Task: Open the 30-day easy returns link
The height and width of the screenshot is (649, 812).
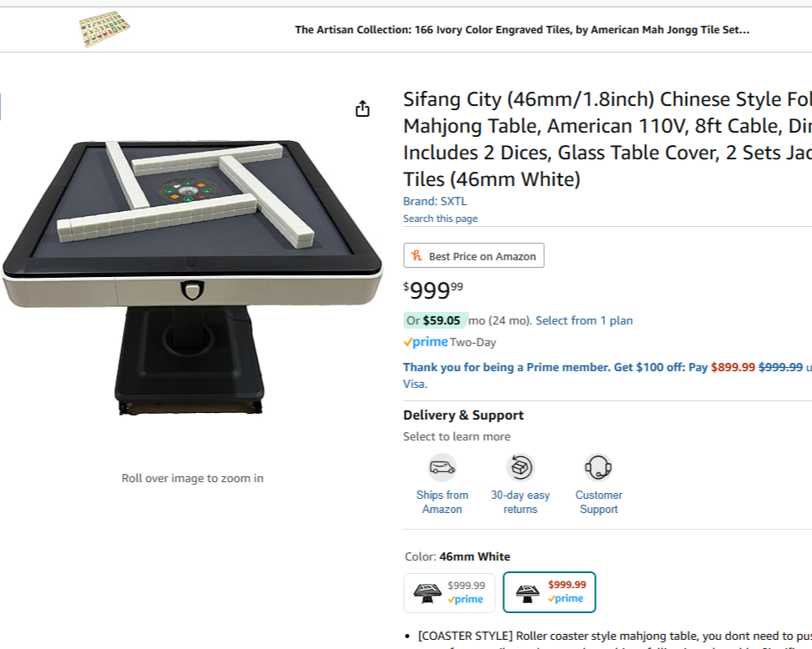Action: [520, 502]
